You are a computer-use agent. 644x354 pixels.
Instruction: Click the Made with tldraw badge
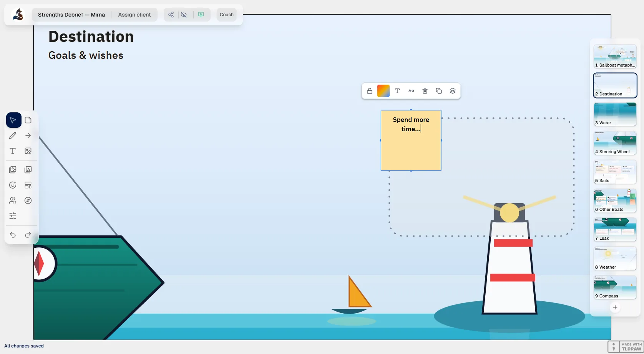pyautogui.click(x=626, y=347)
